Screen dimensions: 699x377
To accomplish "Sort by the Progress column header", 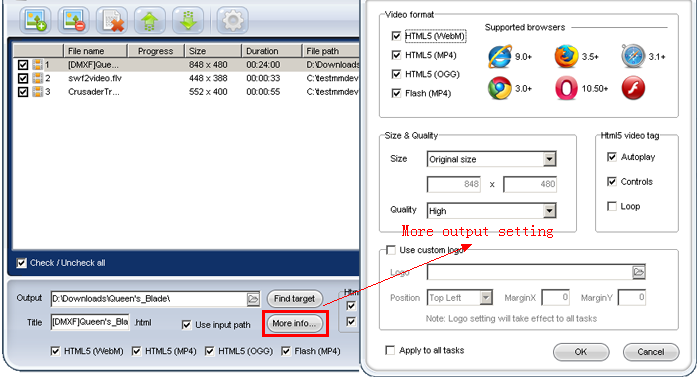I will (x=156, y=51).
